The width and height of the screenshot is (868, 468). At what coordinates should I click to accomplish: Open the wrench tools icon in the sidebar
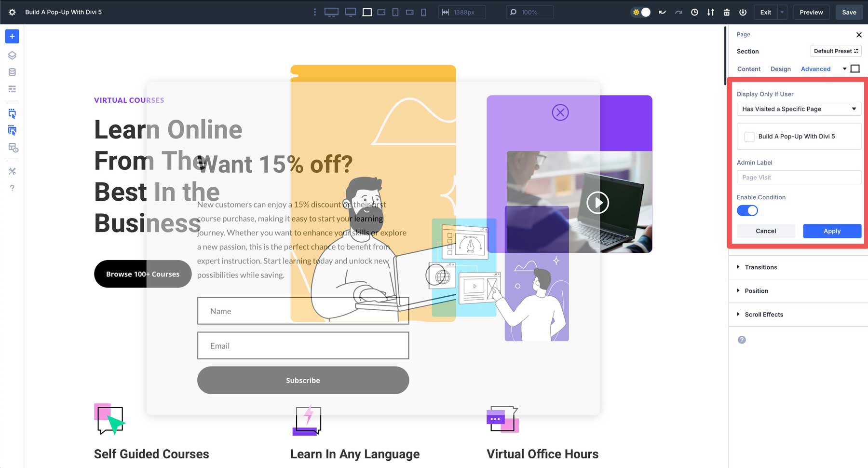point(12,171)
